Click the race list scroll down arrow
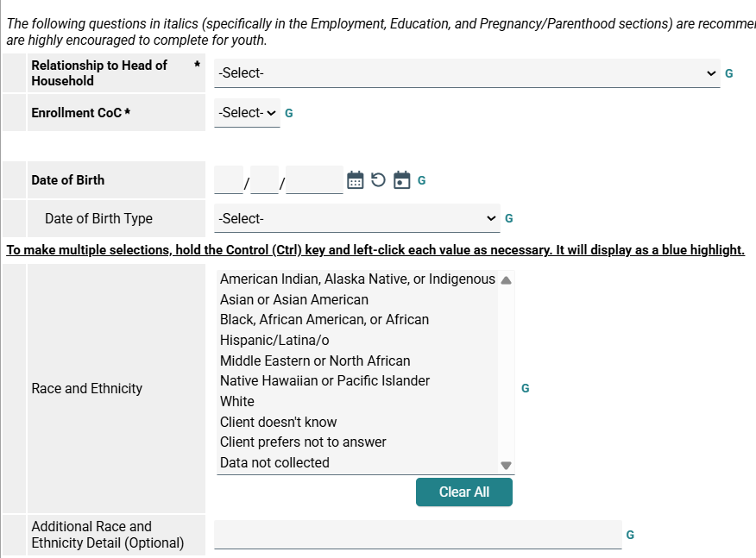The width and height of the screenshot is (756, 558). click(x=506, y=465)
